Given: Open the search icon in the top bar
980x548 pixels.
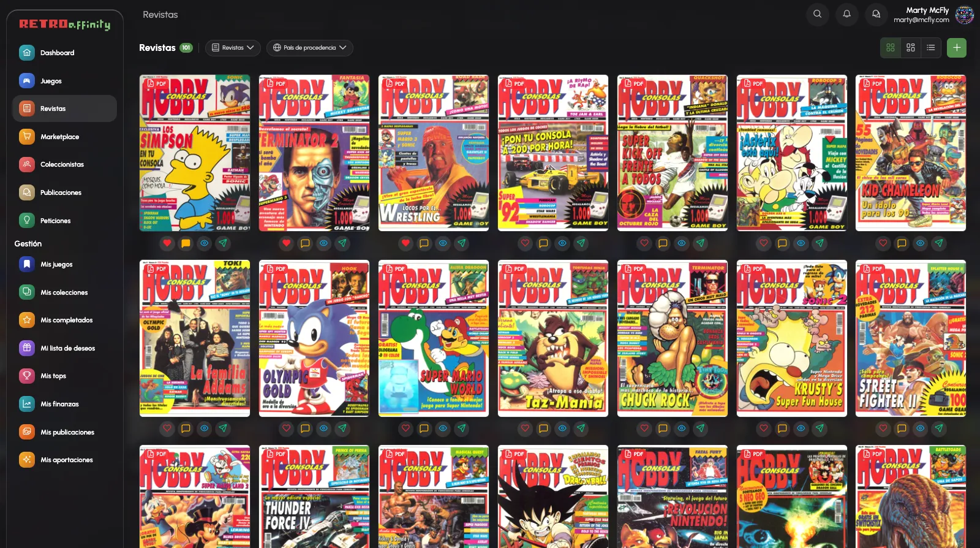Looking at the screenshot, I should point(817,14).
